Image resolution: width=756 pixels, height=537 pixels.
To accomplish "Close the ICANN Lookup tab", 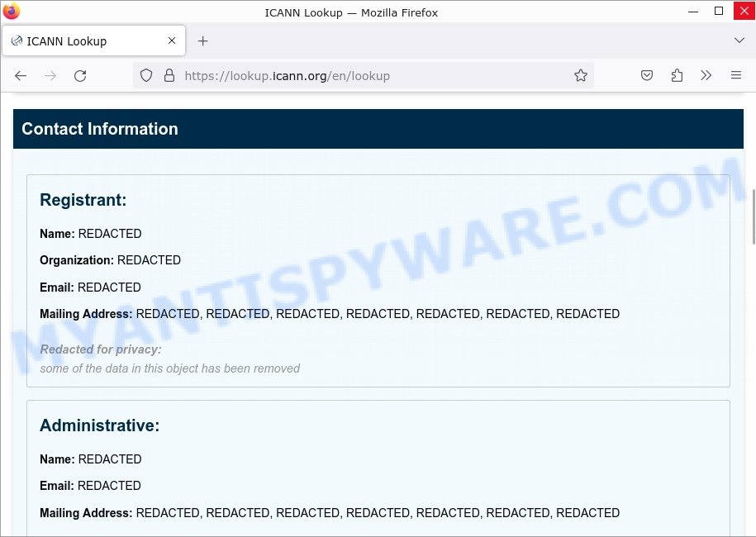I will [x=172, y=41].
